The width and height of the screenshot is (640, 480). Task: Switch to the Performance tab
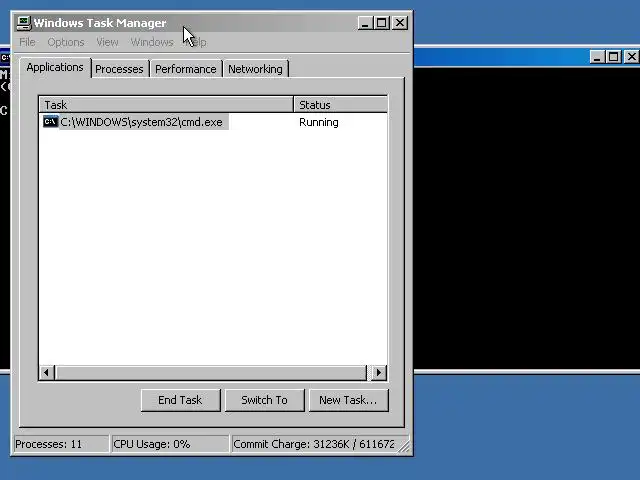click(x=186, y=69)
